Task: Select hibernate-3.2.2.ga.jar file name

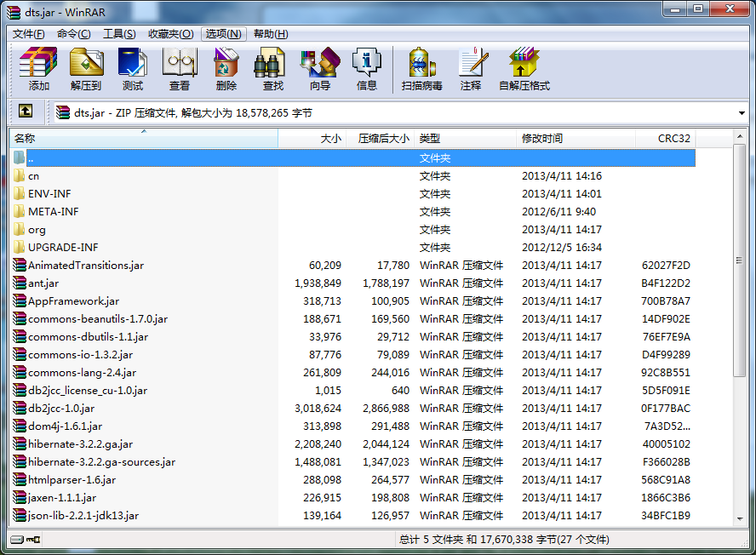Action: point(81,443)
